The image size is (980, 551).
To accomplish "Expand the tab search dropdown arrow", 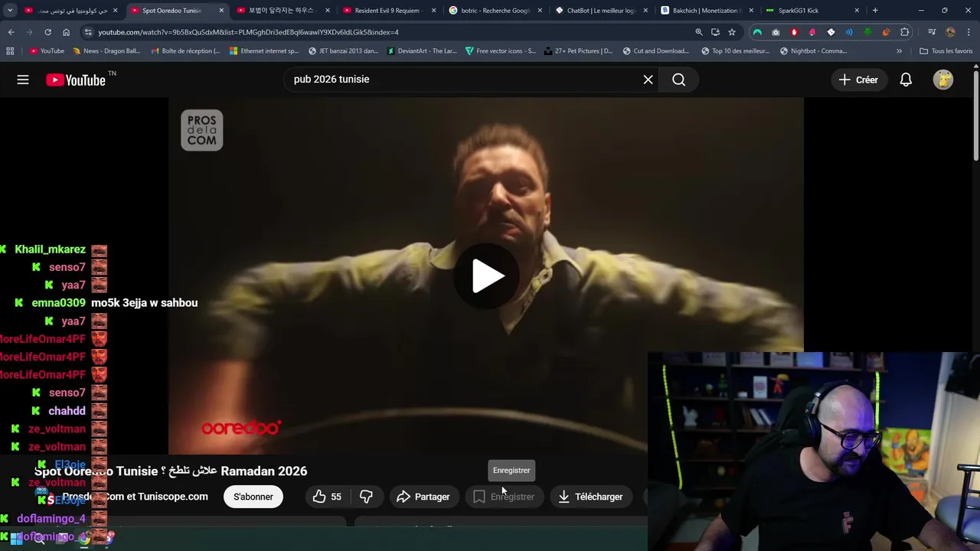I will coord(10,11).
